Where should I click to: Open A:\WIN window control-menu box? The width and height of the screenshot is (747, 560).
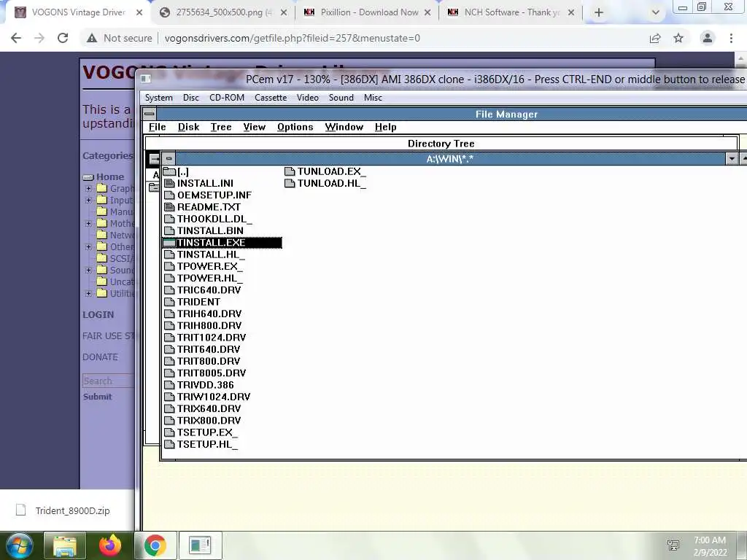coord(169,158)
